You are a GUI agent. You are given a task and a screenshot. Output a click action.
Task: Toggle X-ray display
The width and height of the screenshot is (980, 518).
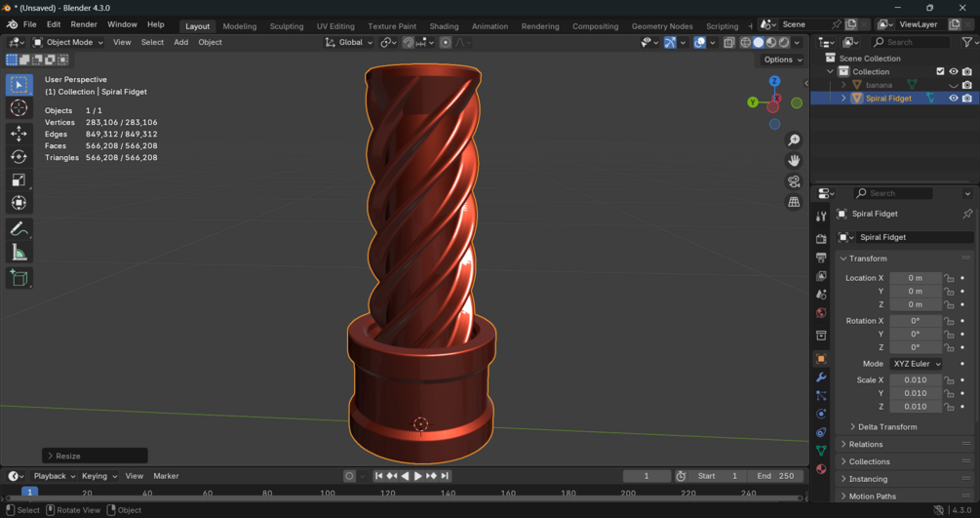coord(728,43)
